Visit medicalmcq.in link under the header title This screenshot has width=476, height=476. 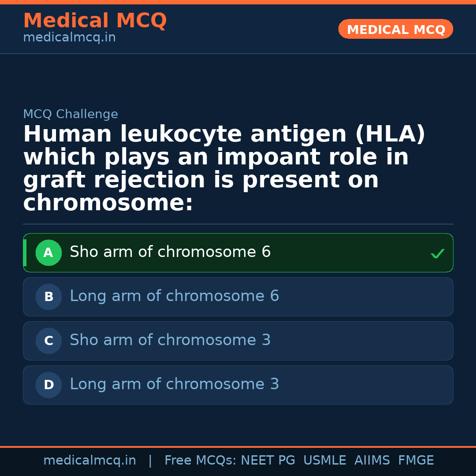(x=69, y=38)
